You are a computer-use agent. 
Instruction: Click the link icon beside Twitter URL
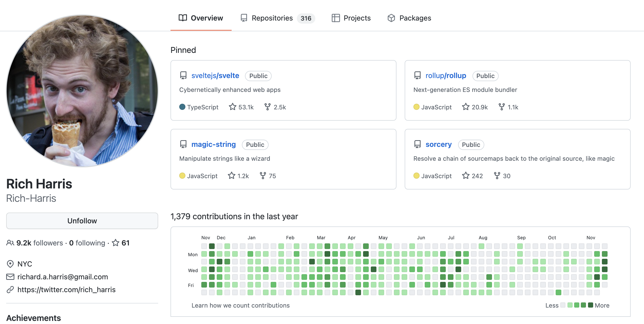tap(10, 290)
